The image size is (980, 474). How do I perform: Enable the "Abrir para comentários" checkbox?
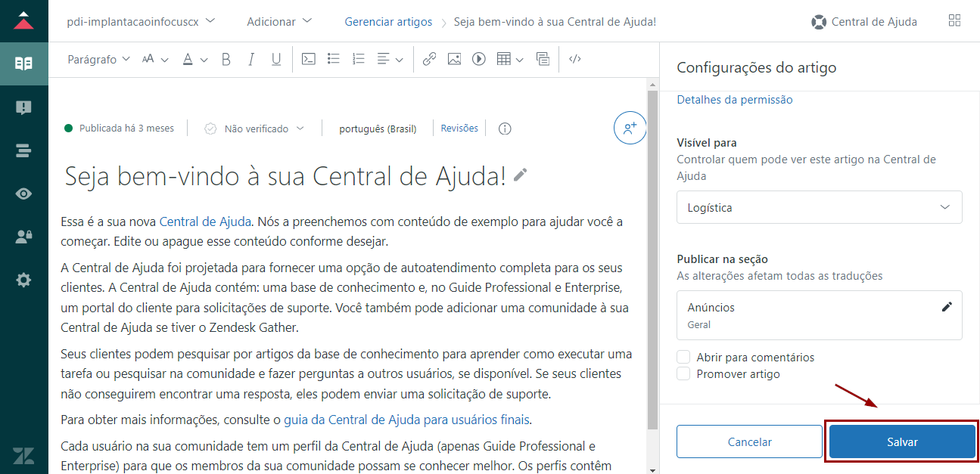tap(684, 357)
